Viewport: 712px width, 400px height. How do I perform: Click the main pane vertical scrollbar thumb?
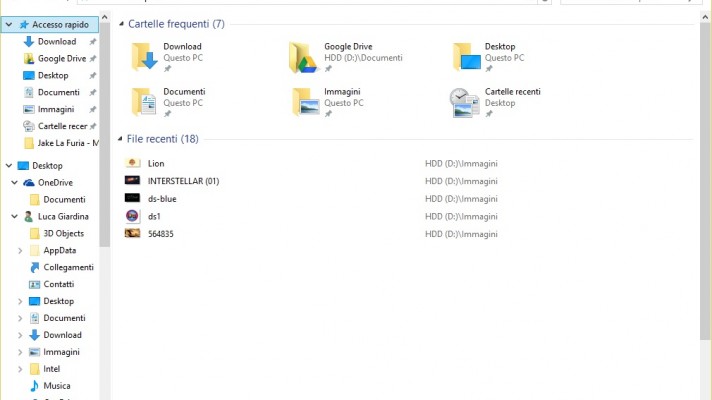[x=705, y=181]
